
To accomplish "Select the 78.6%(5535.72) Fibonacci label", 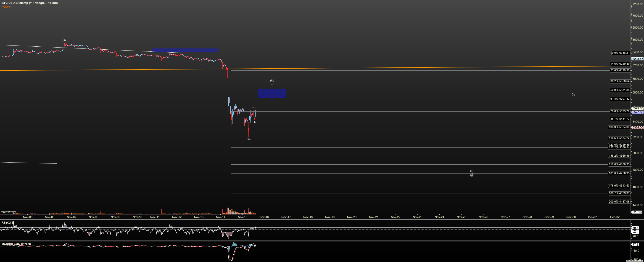I will pos(620,111).
